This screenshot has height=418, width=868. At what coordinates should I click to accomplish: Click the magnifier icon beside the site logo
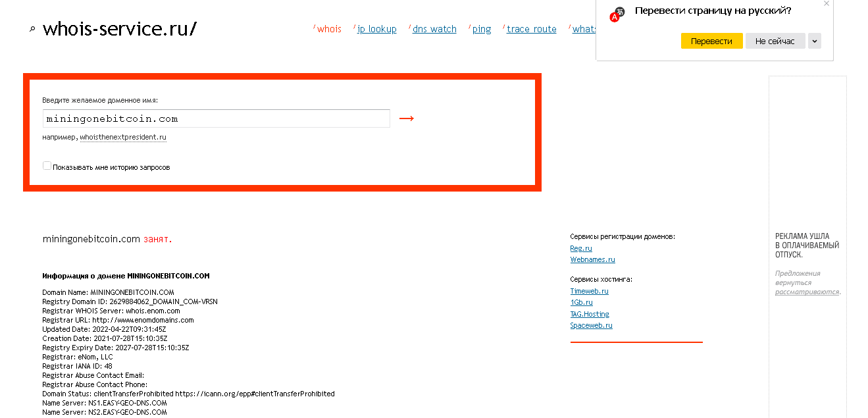(32, 29)
